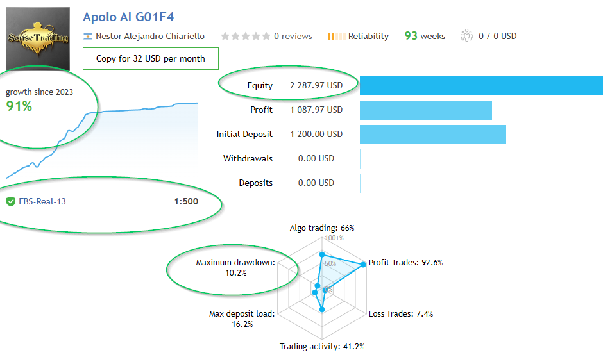Click the Trading activity radar point
Screen dimensions: 603x364
(x=322, y=309)
